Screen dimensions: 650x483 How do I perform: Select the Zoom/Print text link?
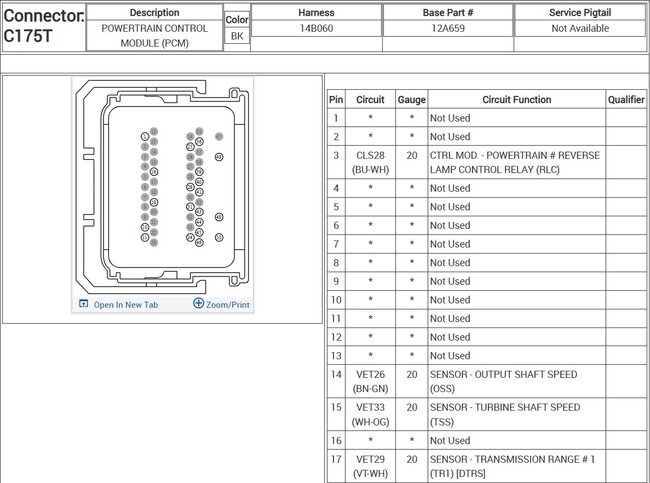pyautogui.click(x=228, y=305)
